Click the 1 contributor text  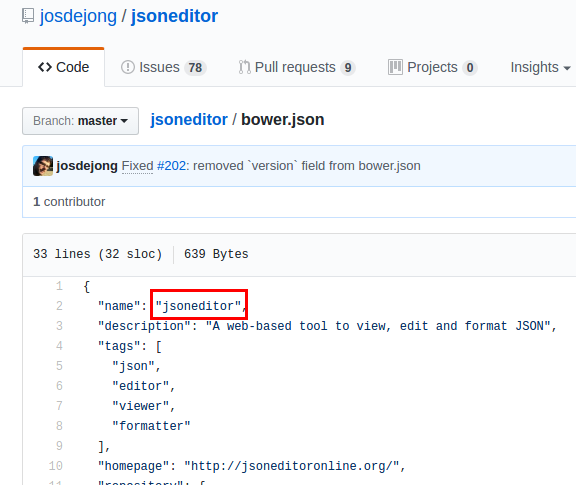click(x=69, y=202)
